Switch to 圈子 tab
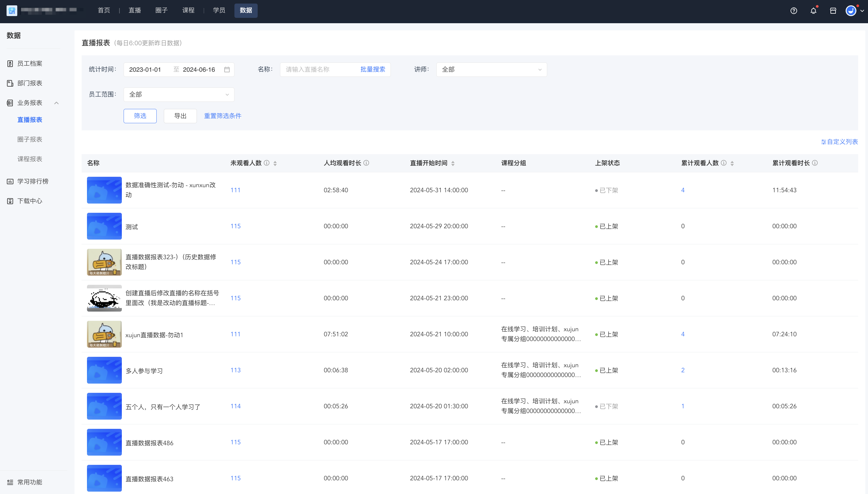The height and width of the screenshot is (494, 868). (x=161, y=10)
